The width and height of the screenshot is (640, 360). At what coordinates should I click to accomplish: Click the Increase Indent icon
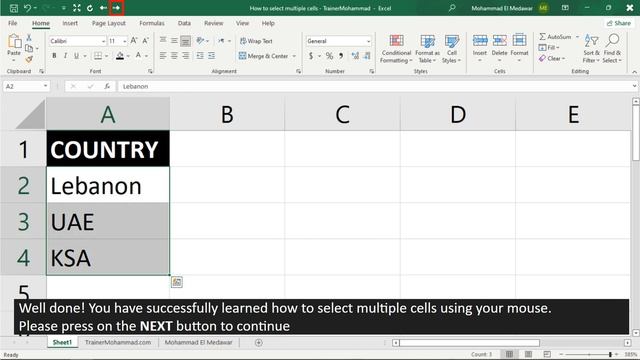pyautogui.click(x=211, y=56)
